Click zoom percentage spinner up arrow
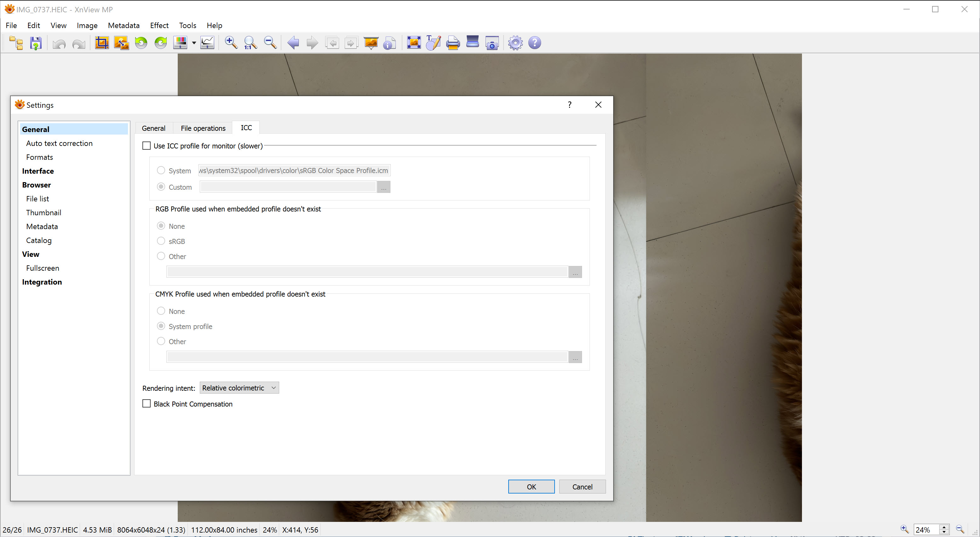The width and height of the screenshot is (980, 537). [944, 527]
